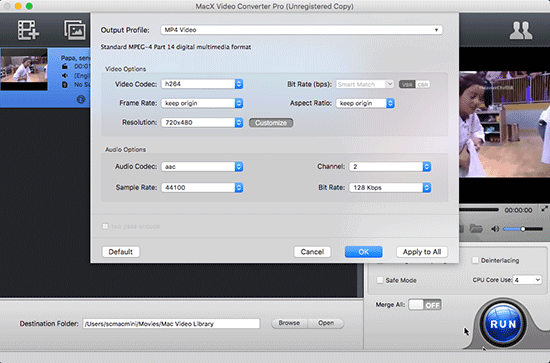Select the VBR bitrate mode toggle
The image size is (550, 363).
(407, 85)
